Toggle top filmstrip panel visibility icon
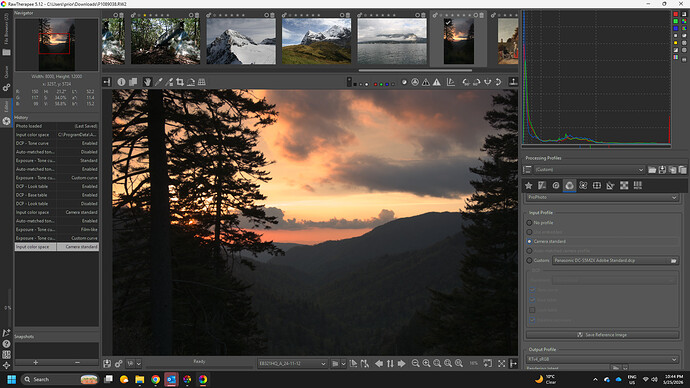This screenshot has width=690, height=388. [513, 82]
